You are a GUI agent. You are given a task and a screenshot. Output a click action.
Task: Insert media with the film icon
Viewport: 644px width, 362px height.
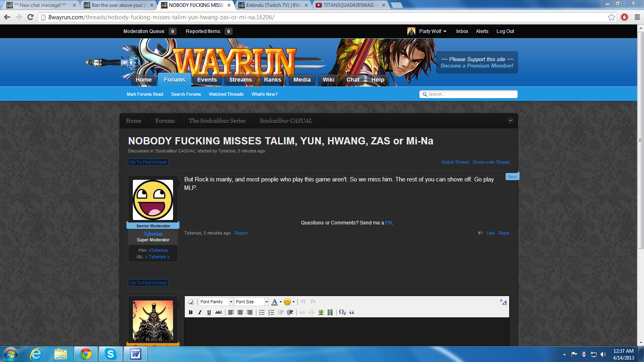330,313
